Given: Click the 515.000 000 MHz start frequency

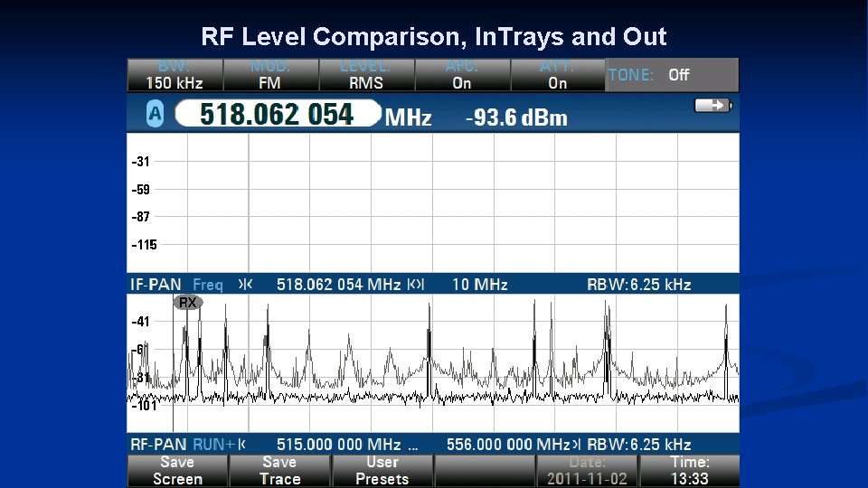Looking at the screenshot, I should point(339,445).
